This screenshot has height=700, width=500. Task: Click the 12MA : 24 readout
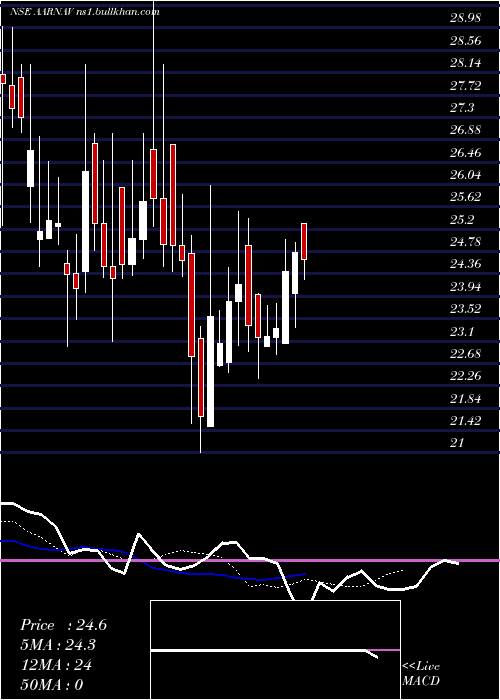click(56, 665)
